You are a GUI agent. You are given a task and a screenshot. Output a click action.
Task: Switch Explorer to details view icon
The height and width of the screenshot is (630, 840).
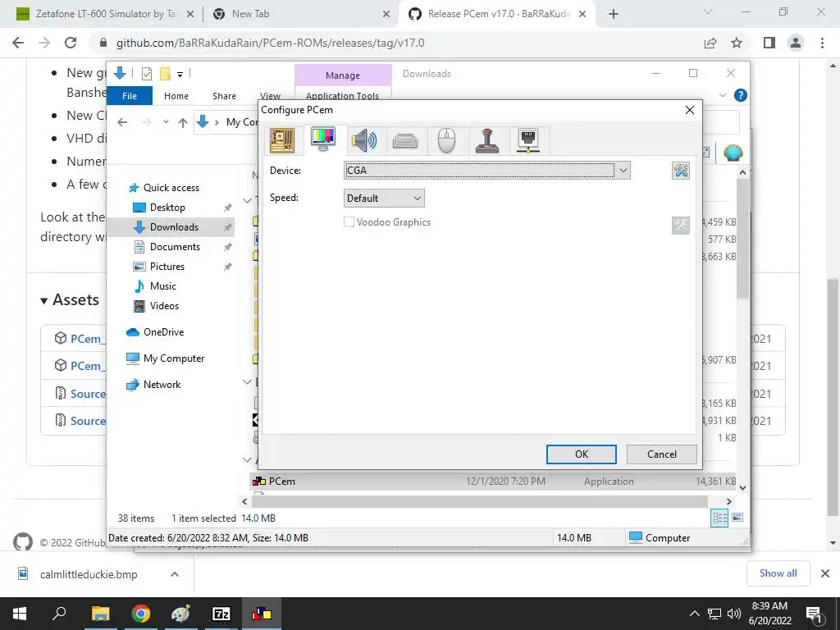coord(719,518)
